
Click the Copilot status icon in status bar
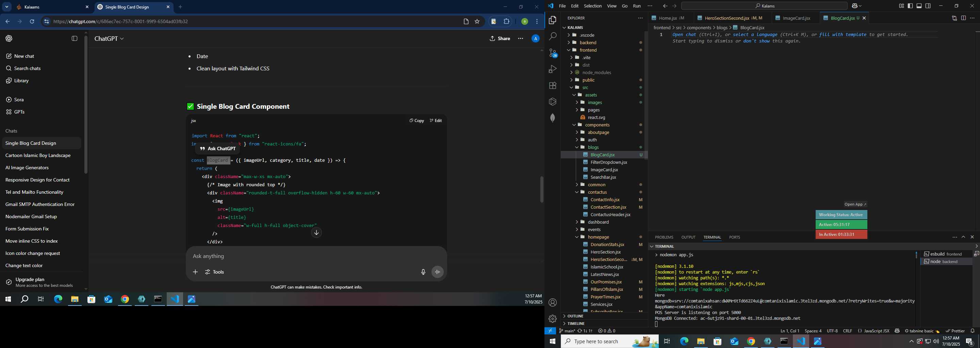(897, 331)
